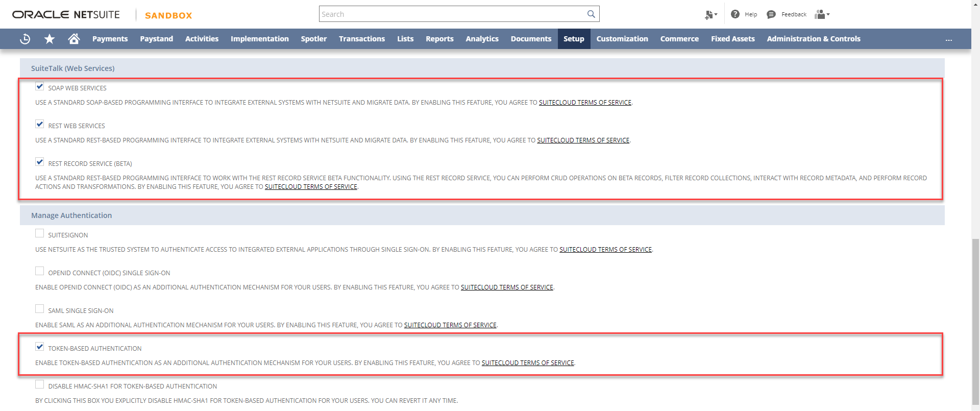The image size is (980, 411).
Task: Expand the more menu ellipsis
Action: click(x=949, y=39)
